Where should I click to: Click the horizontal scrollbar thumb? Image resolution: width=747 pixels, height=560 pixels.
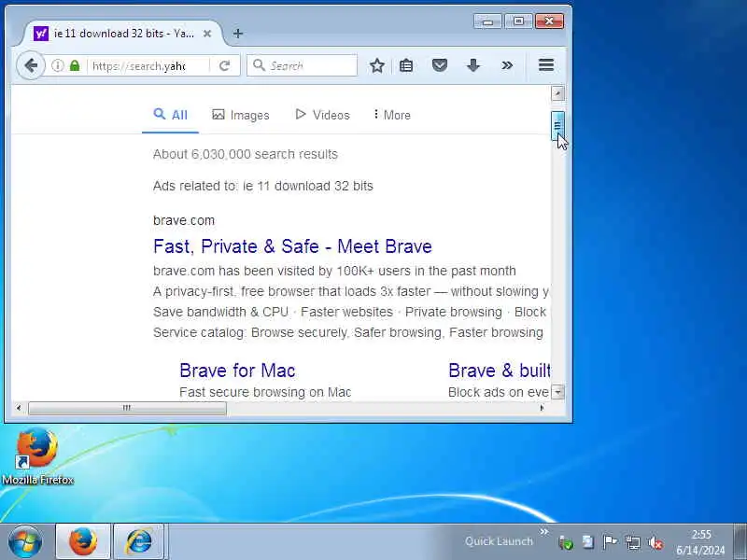click(x=127, y=408)
